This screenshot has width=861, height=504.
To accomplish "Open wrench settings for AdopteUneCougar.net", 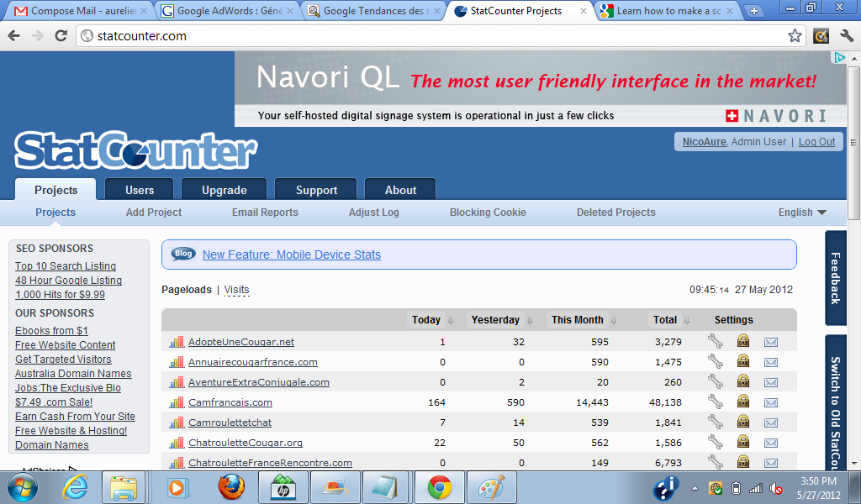I will 715,342.
